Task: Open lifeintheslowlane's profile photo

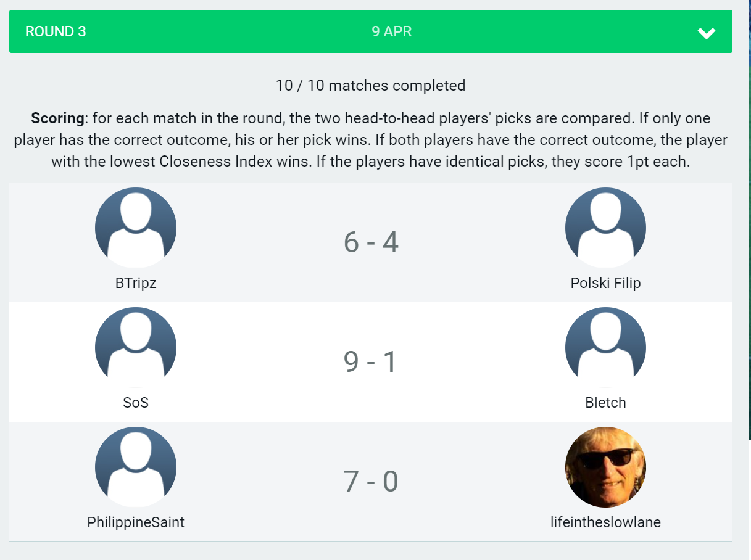Action: 605,467
